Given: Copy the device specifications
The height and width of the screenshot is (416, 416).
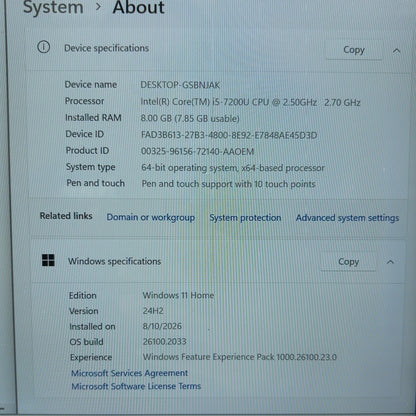Looking at the screenshot, I should (354, 50).
